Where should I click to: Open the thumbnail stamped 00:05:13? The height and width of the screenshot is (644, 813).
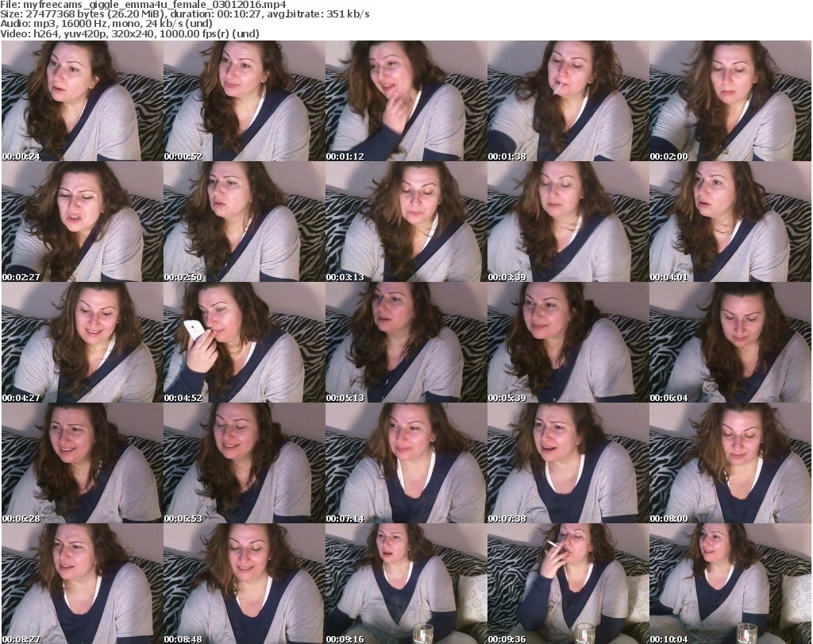[x=406, y=342]
